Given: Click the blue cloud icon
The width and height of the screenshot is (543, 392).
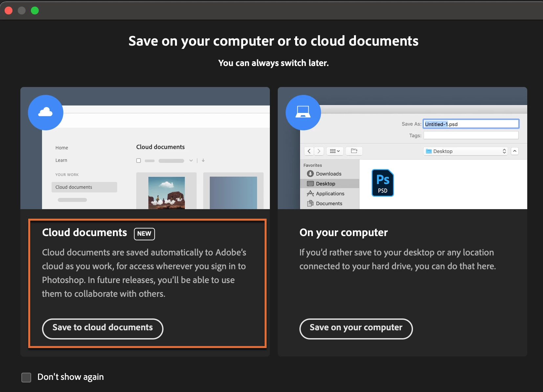Looking at the screenshot, I should click(46, 113).
